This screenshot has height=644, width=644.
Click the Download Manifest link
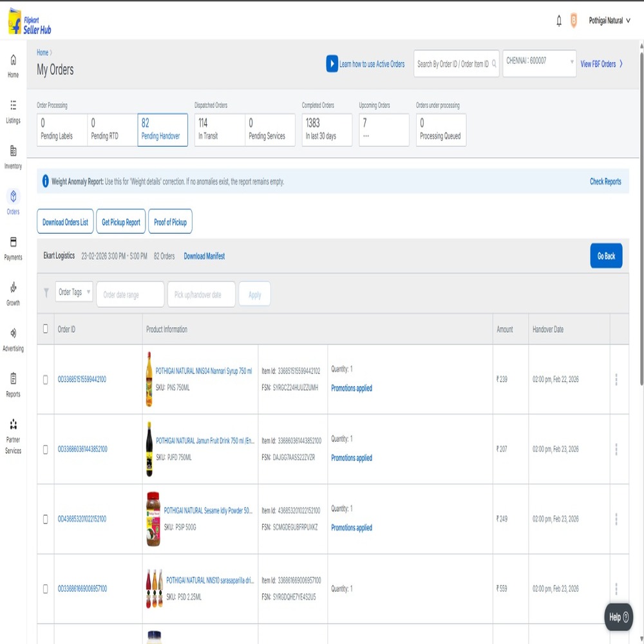point(204,256)
